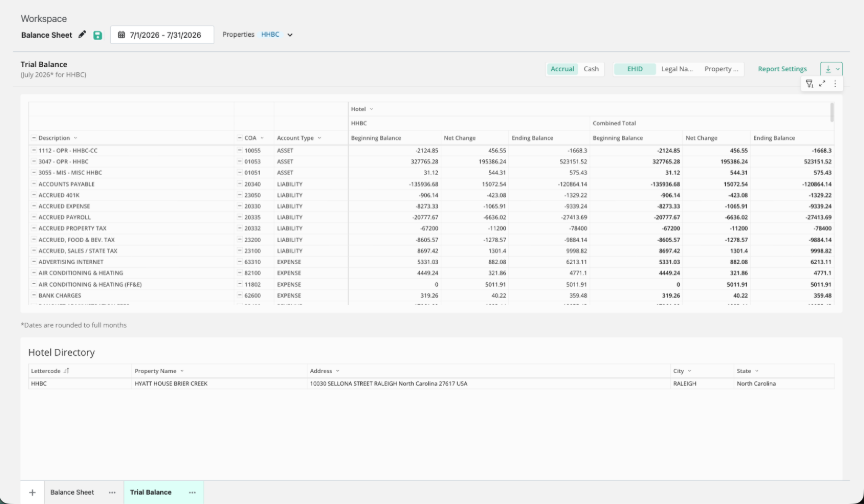Open the State column chevron

756,371
